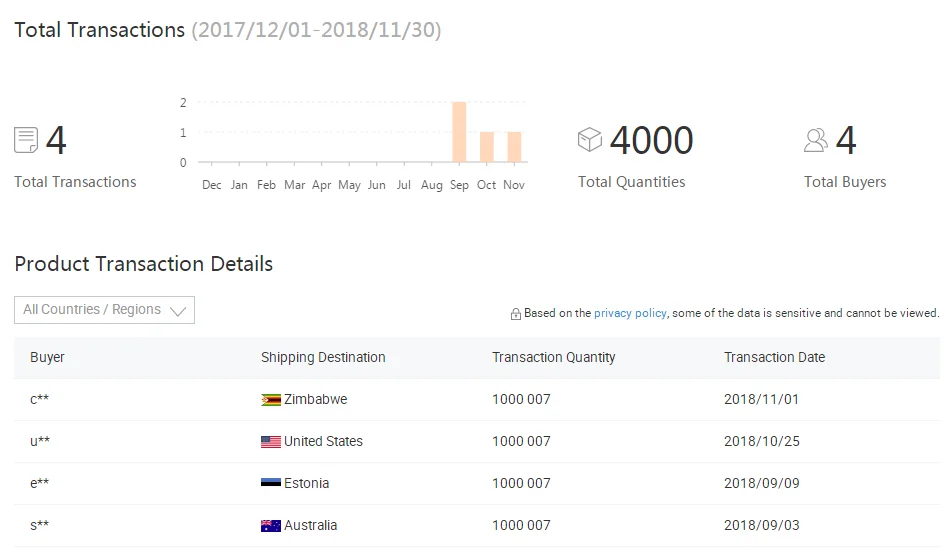
Task: Click the Transaction Quantity column header
Action: 554,357
